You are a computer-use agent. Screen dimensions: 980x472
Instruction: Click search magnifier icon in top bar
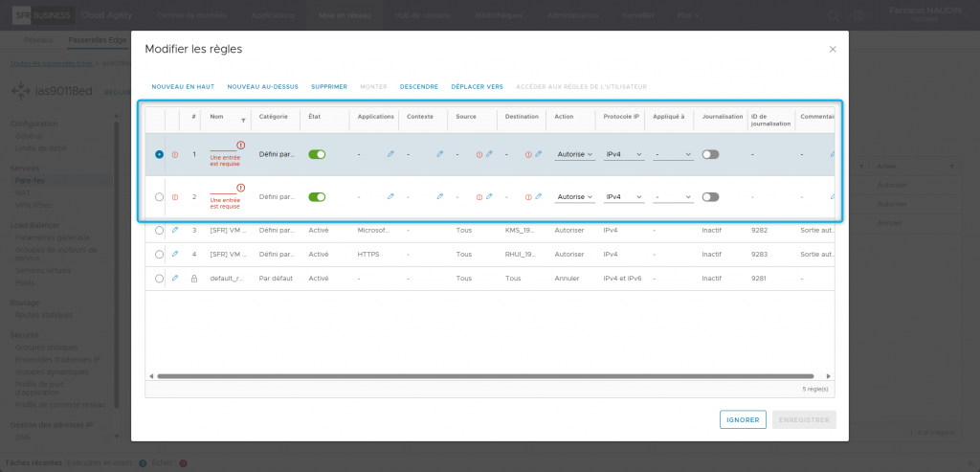[833, 15]
